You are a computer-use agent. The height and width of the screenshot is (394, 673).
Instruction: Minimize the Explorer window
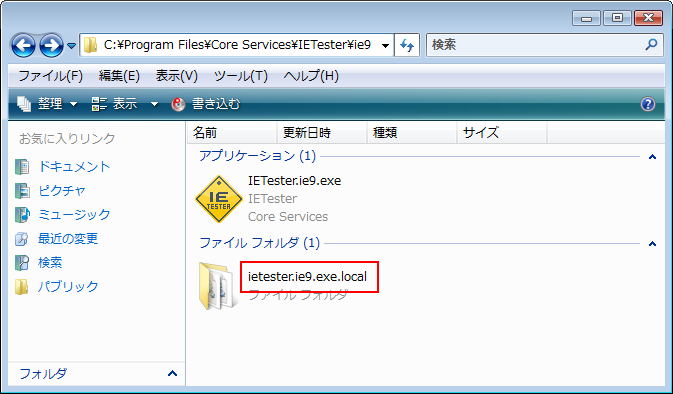[x=586, y=18]
